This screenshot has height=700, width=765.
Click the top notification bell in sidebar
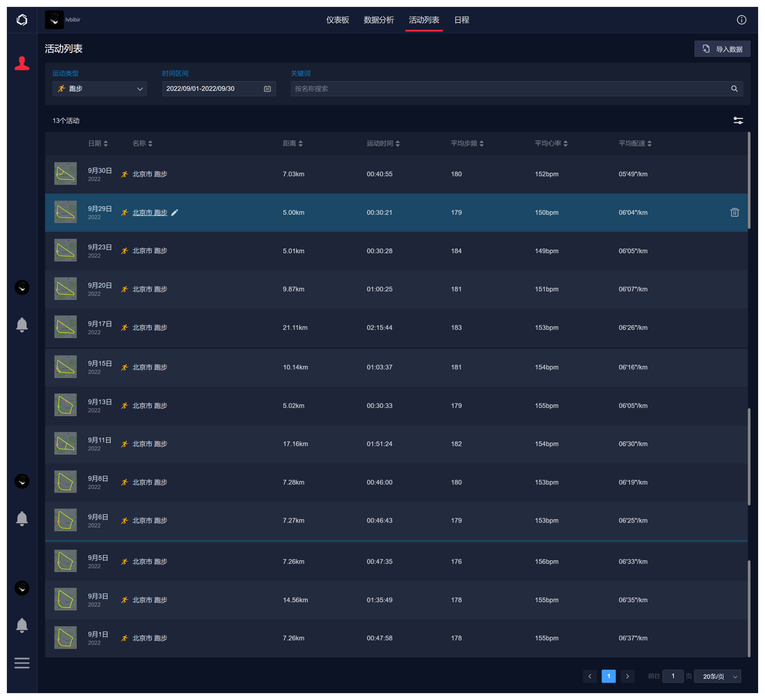[22, 325]
